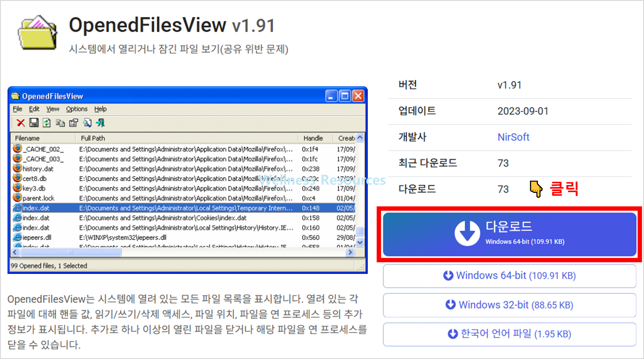The height and width of the screenshot is (359, 644).
Task: Open the NirSoft developer link
Action: click(x=513, y=137)
